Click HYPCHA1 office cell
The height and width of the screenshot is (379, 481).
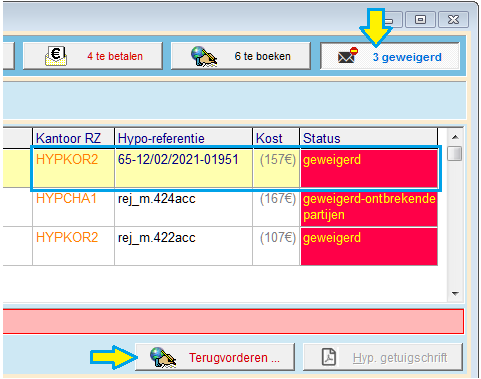73,207
